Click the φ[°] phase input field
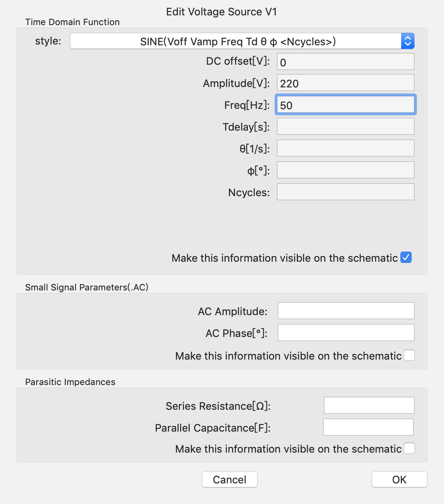 pos(345,169)
